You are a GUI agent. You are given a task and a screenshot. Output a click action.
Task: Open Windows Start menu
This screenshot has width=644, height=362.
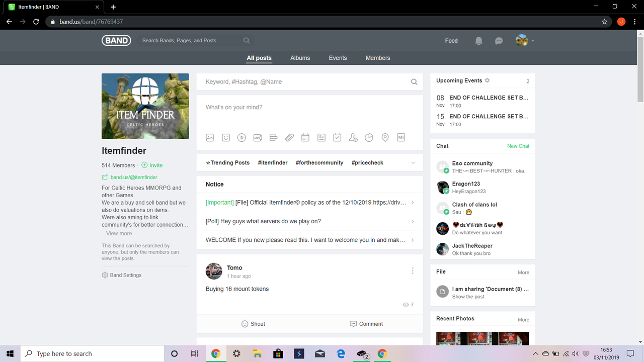(x=10, y=353)
